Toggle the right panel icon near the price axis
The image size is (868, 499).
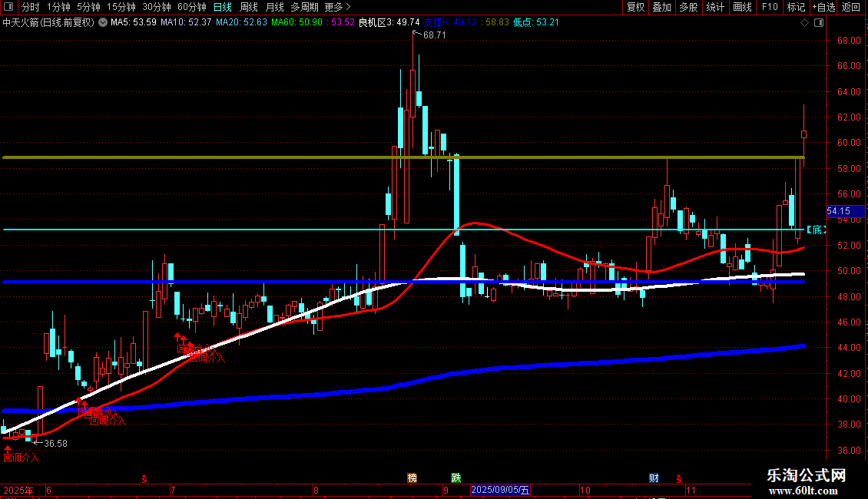pos(819,23)
